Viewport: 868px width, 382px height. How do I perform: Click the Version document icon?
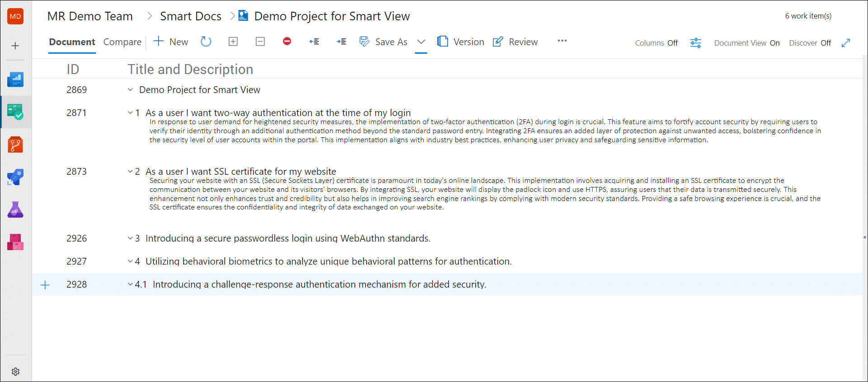pyautogui.click(x=443, y=42)
